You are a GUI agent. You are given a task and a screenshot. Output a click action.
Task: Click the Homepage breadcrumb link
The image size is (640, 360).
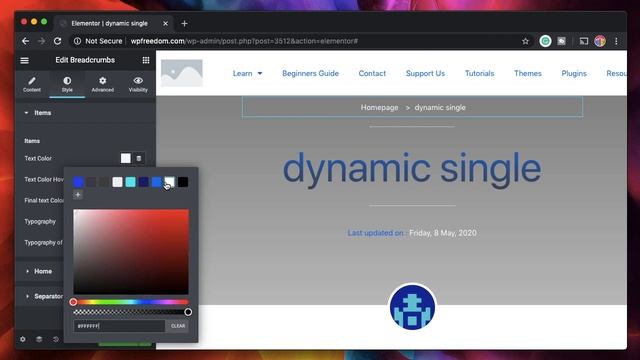379,107
